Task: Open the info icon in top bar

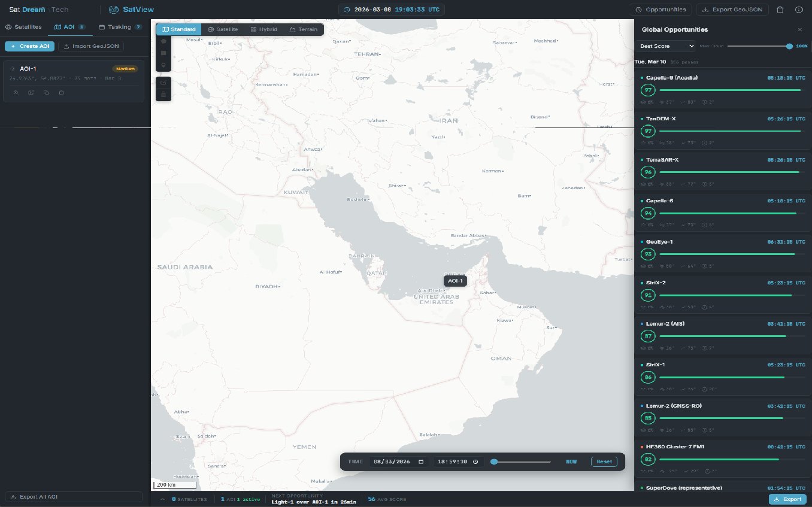Action: click(798, 10)
